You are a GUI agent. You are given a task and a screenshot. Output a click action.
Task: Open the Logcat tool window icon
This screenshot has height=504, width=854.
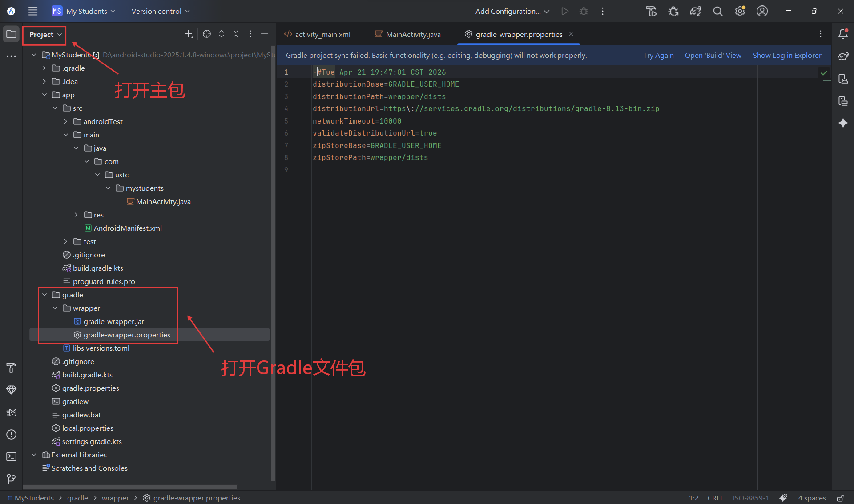click(x=12, y=412)
